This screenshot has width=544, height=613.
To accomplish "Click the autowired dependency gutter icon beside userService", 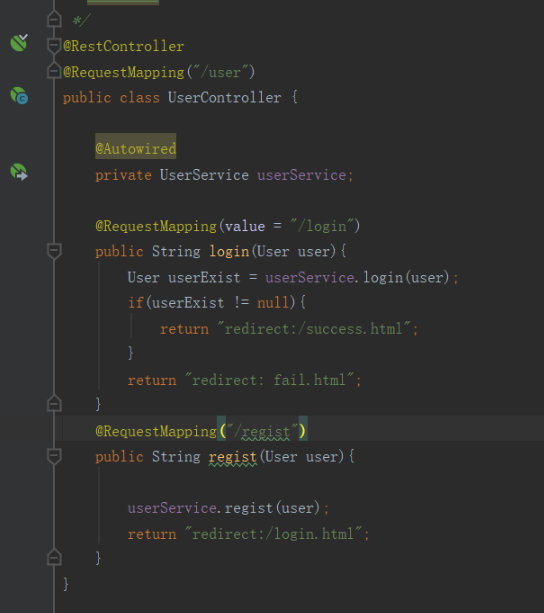I will click(x=19, y=172).
